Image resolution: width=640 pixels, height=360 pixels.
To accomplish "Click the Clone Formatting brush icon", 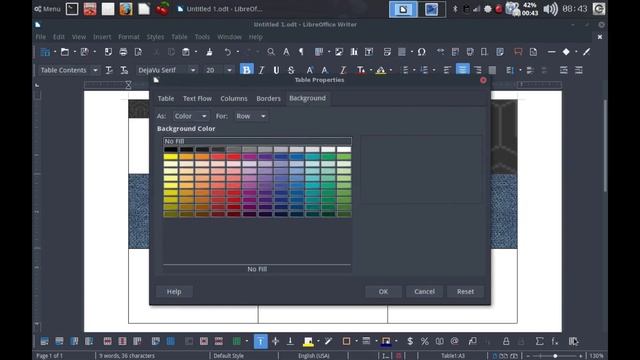I will tap(209, 52).
